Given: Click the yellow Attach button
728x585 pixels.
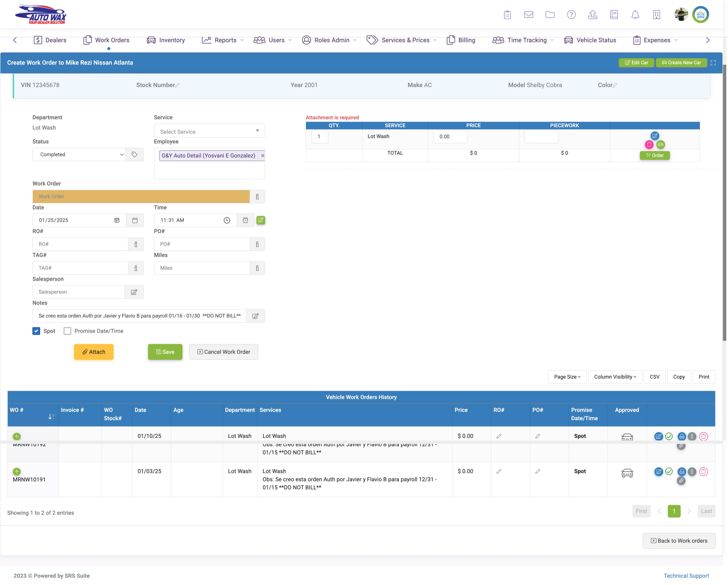Looking at the screenshot, I should (94, 352).
